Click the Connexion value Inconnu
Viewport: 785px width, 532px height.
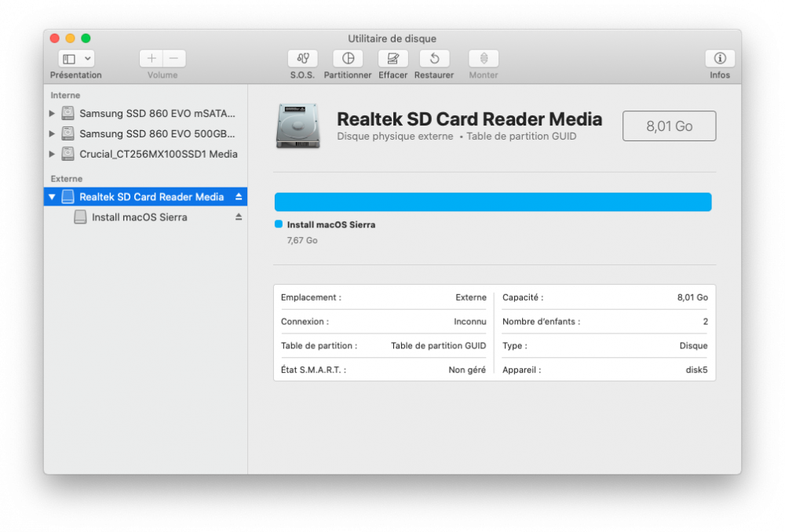(469, 321)
